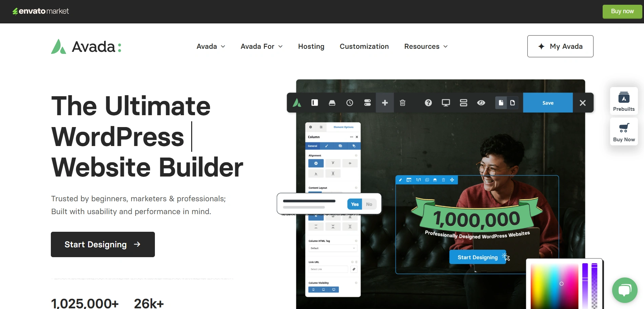Close the Column options panel
The height and width of the screenshot is (309, 644).
357,137
